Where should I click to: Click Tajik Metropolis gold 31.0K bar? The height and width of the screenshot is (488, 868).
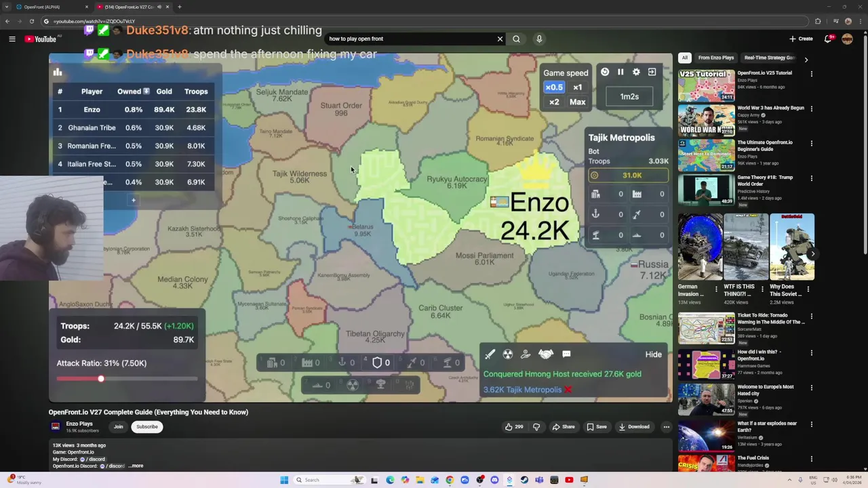pos(628,176)
